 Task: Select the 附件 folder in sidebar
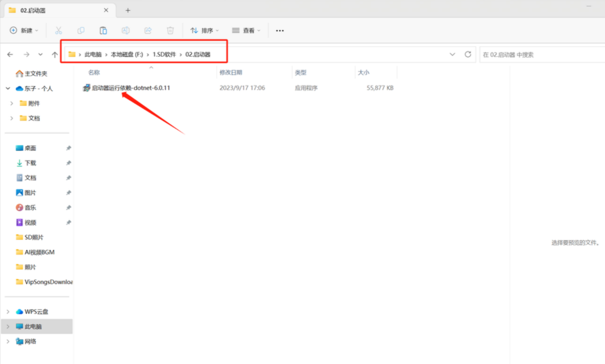click(x=34, y=104)
